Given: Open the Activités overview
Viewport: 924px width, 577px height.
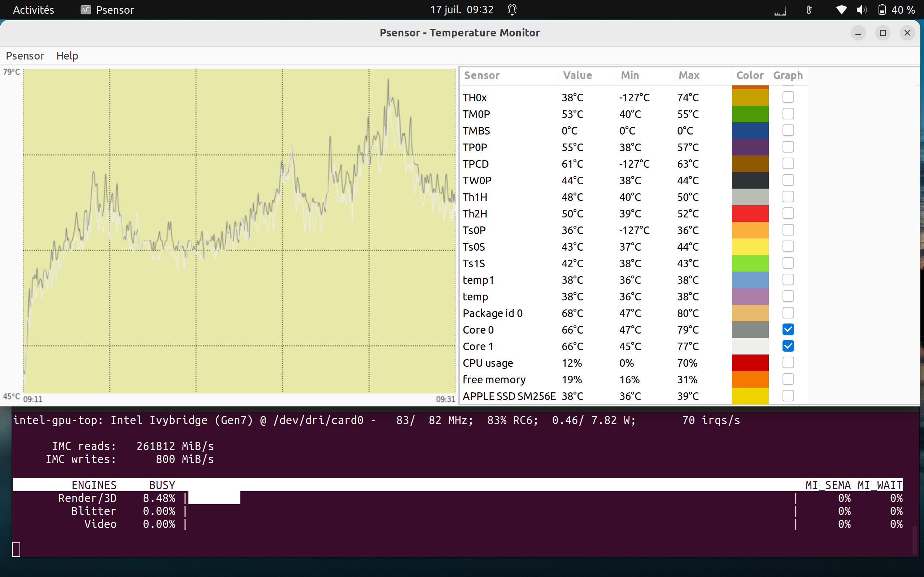Looking at the screenshot, I should [34, 10].
